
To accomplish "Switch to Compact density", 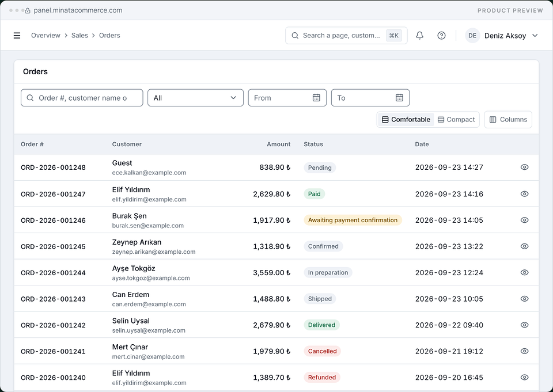I will coord(456,120).
